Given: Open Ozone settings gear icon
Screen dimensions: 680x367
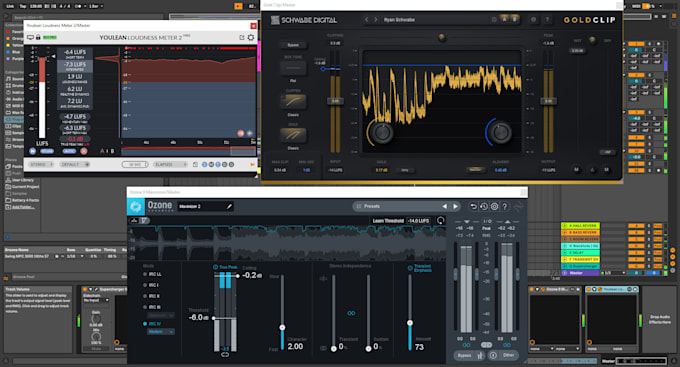Looking at the screenshot, I should coord(494,206).
